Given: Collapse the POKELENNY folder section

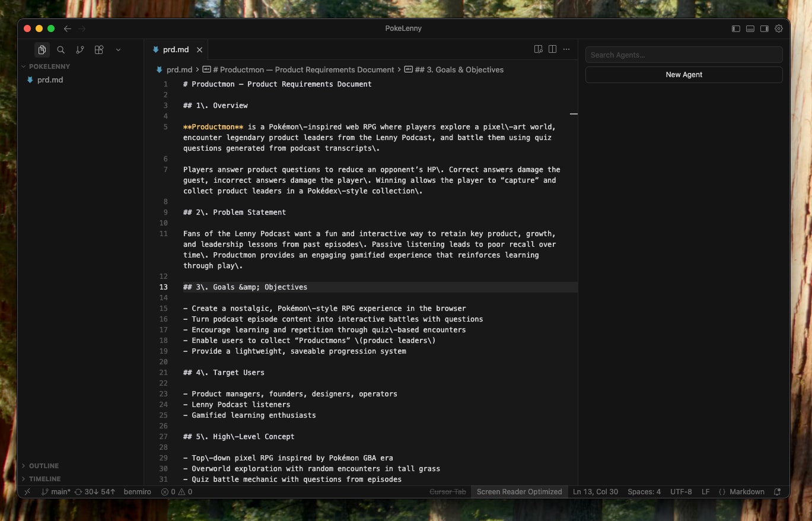Looking at the screenshot, I should click(49, 66).
